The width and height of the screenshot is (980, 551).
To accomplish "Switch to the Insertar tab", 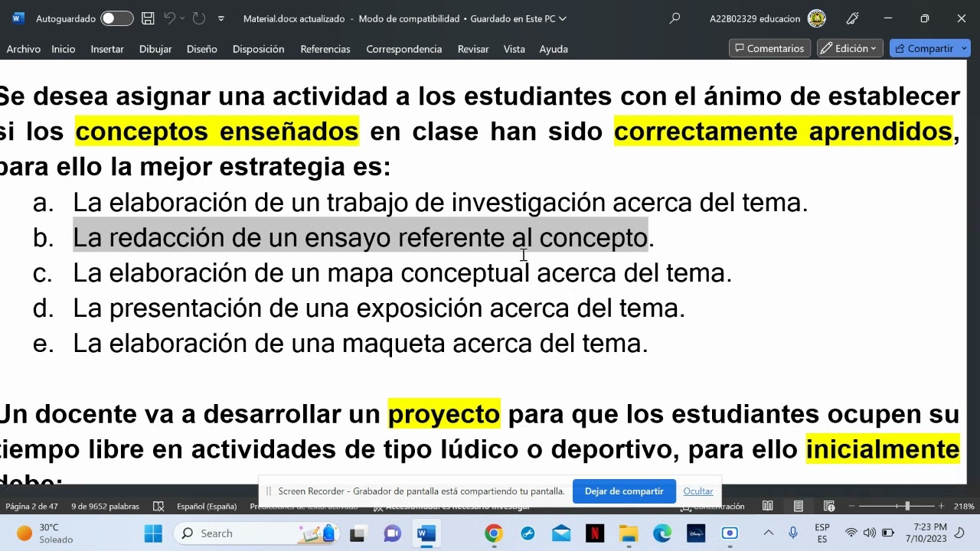I will coord(107,49).
